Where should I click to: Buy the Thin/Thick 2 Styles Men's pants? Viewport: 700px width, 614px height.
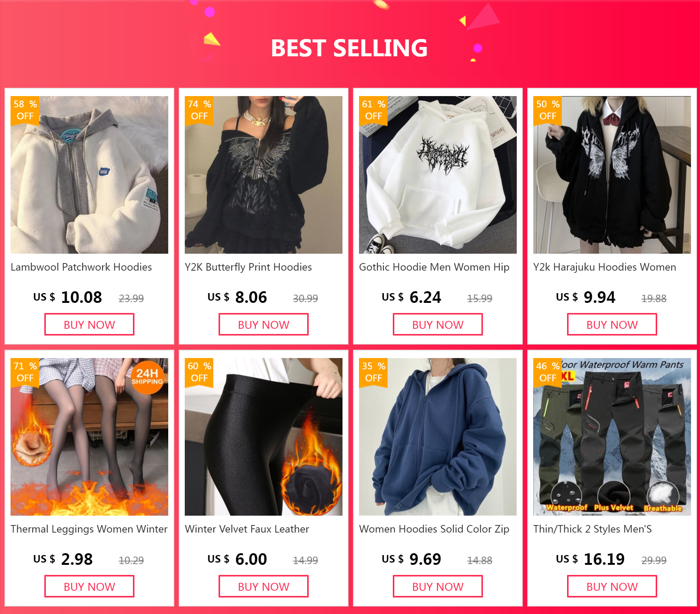click(612, 587)
